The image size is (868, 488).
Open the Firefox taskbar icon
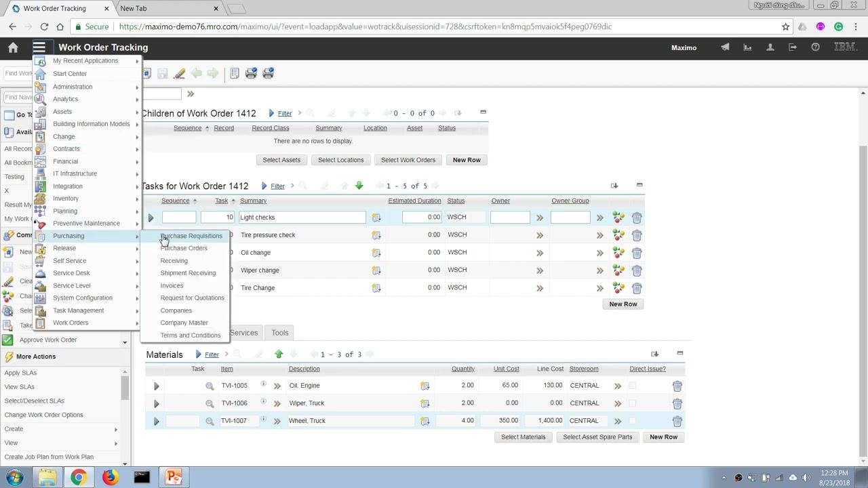110,477
